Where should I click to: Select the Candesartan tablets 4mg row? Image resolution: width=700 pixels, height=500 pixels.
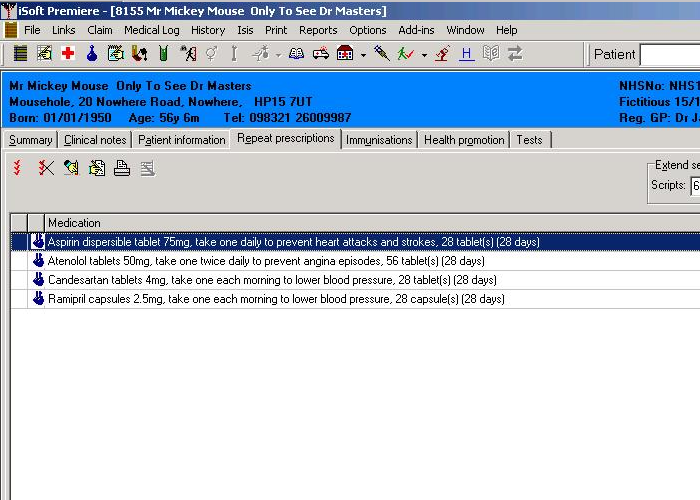click(x=355, y=280)
